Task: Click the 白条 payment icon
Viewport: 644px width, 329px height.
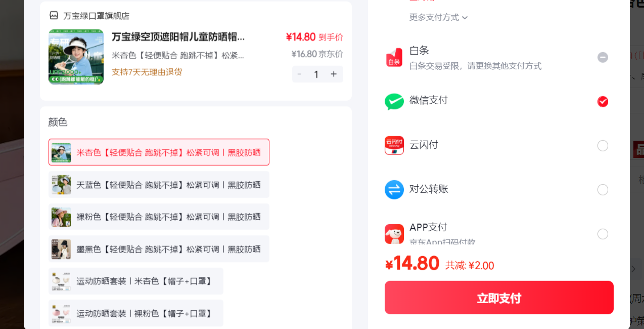Action: [394, 57]
